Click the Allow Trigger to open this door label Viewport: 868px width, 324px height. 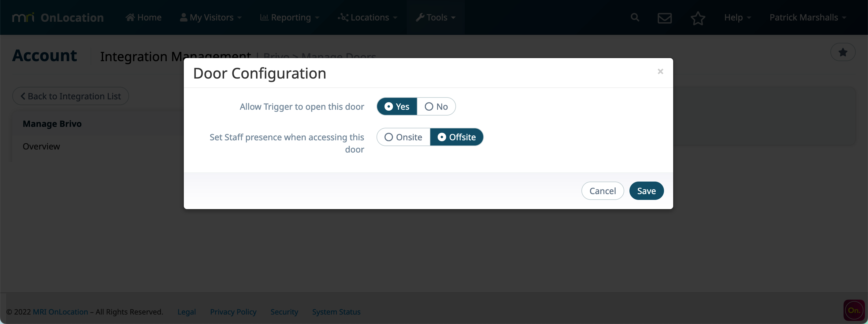coord(302,107)
